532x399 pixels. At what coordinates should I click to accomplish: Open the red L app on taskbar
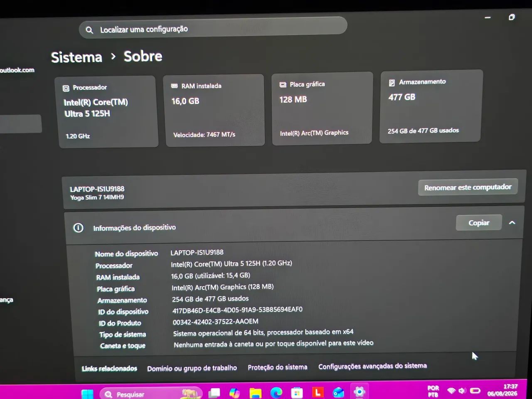(318, 392)
